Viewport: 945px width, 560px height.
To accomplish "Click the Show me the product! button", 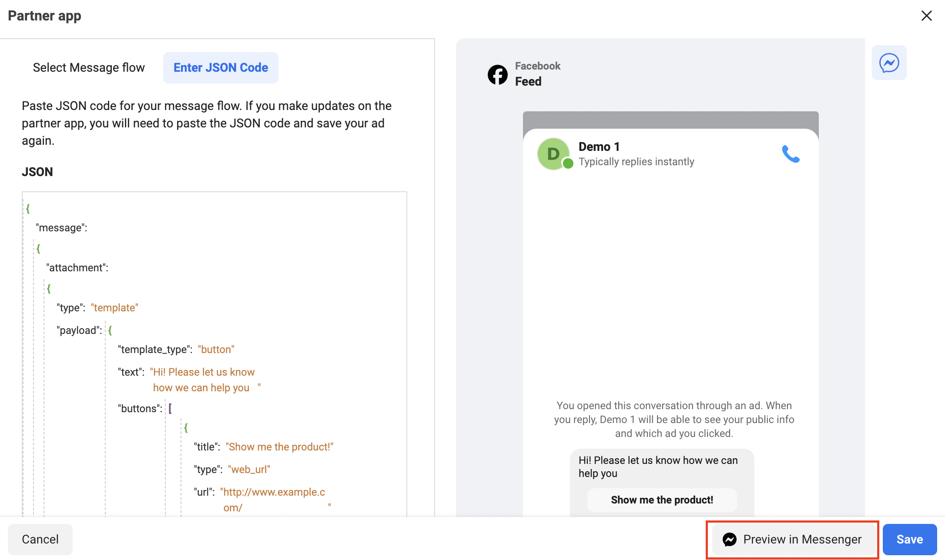I will point(662,500).
